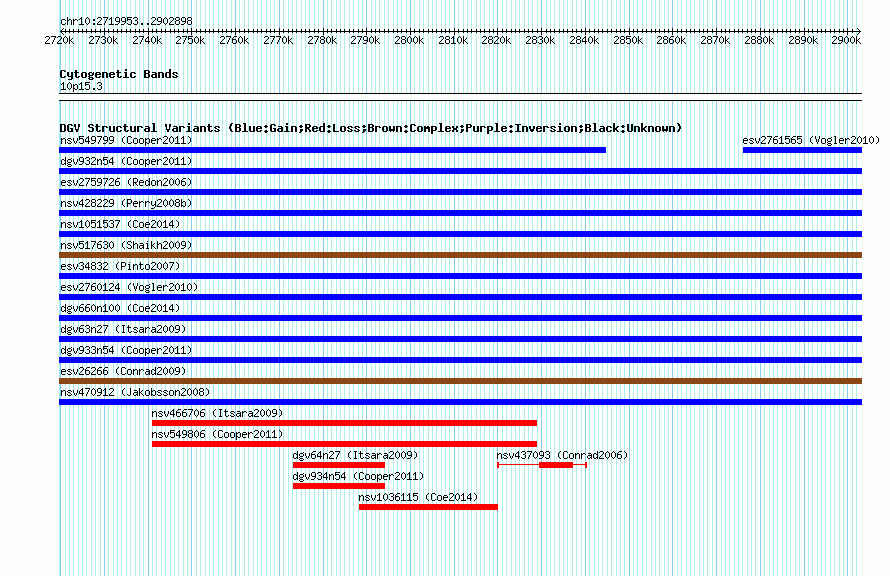The image size is (890, 576).
Task: Click the dgv933n54 (Cooper2011) label
Action: (x=126, y=350)
